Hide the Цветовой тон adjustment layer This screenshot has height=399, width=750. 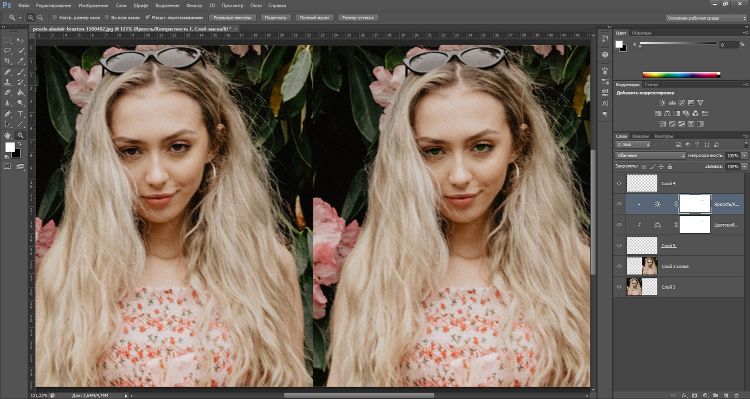(x=619, y=224)
